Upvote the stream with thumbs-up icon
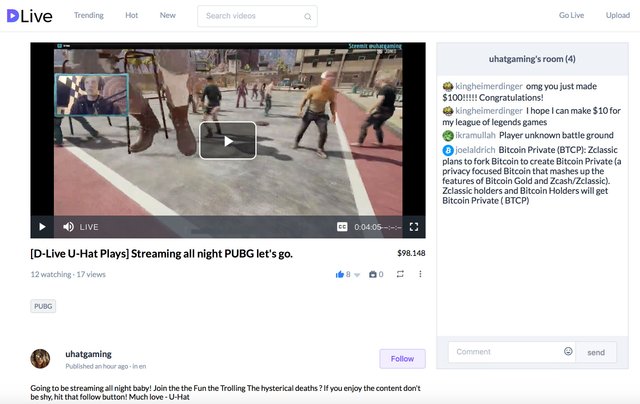Viewport: 640px width, 404px height. (x=340, y=274)
